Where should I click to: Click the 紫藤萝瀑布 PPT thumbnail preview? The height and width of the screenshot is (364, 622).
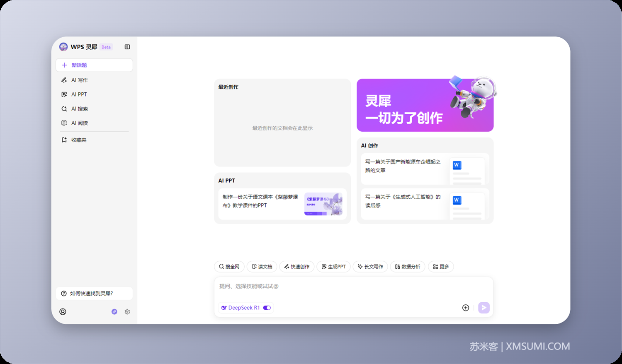click(324, 204)
